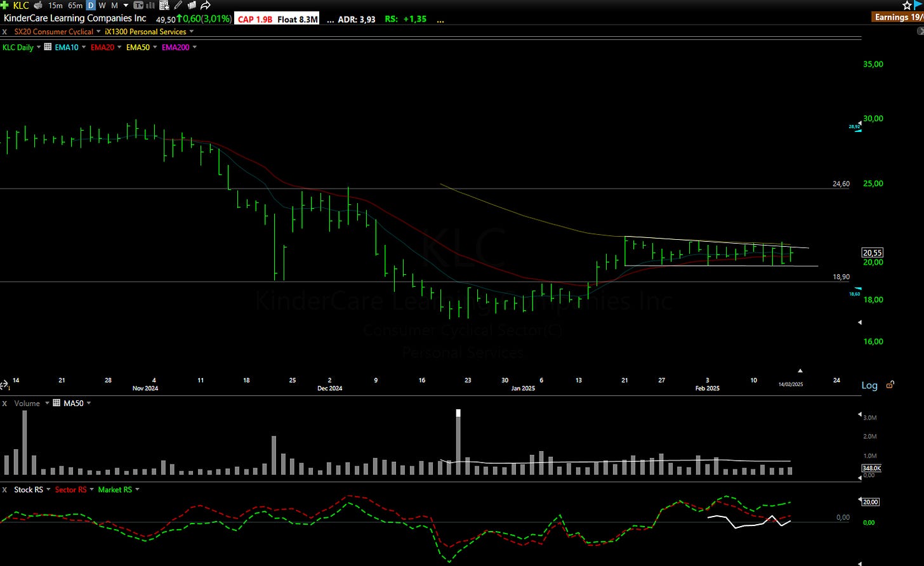Close the Stock RS panel with X

[5, 489]
